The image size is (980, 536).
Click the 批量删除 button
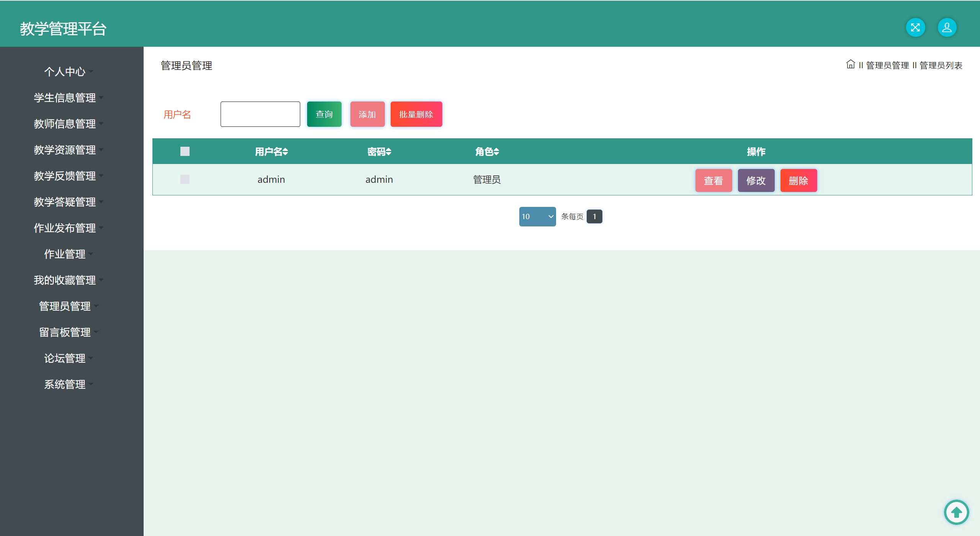pos(416,114)
